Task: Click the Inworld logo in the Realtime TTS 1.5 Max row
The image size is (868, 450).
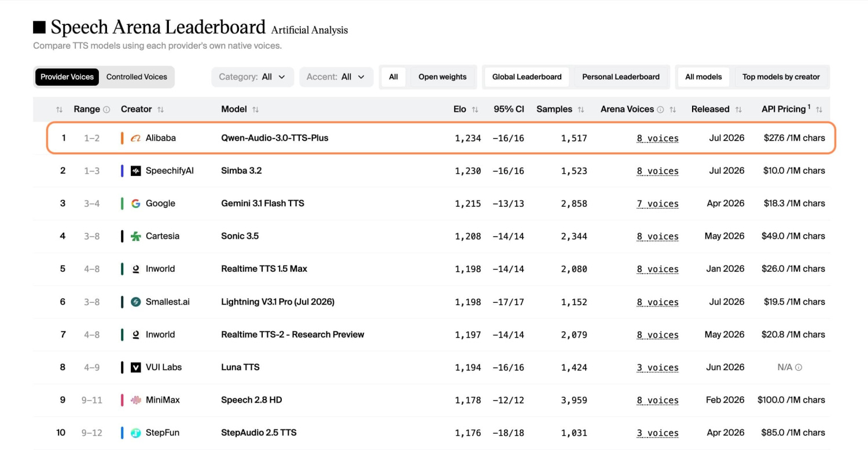Action: 136,269
